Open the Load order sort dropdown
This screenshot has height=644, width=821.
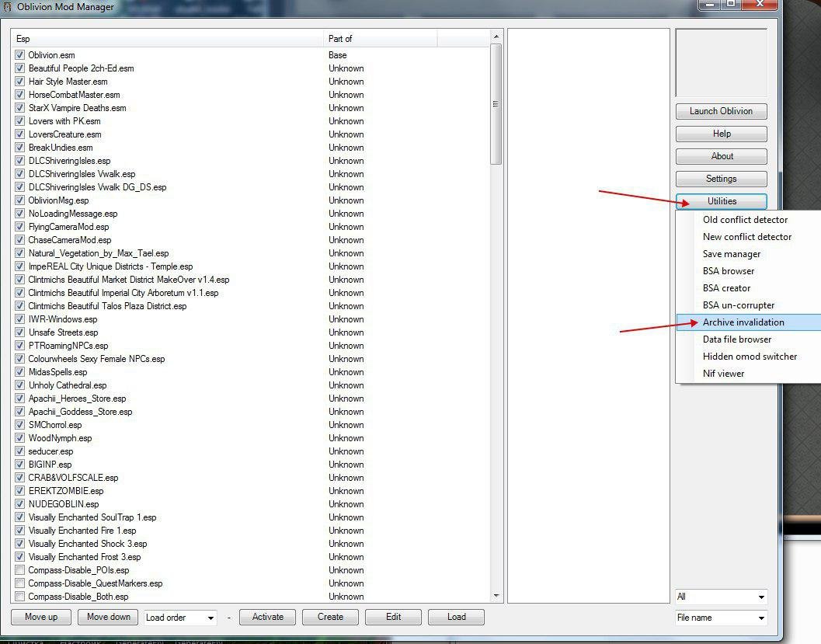(180, 618)
